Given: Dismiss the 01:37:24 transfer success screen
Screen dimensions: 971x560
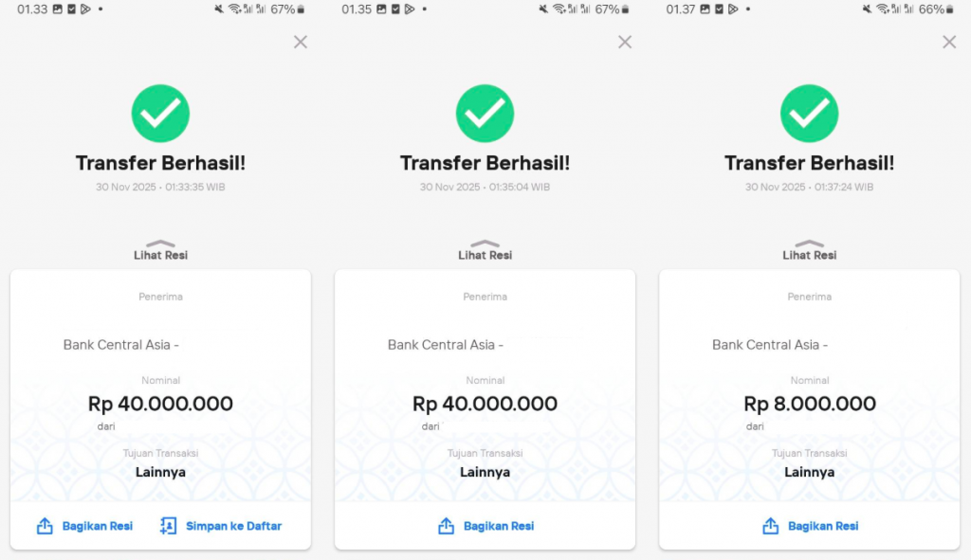Looking at the screenshot, I should 949,42.
